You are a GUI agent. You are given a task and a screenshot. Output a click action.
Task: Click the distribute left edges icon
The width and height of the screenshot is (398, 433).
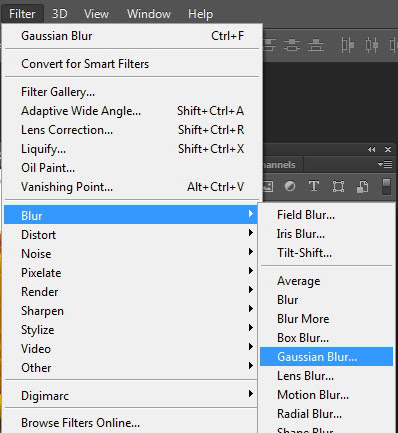click(x=347, y=45)
